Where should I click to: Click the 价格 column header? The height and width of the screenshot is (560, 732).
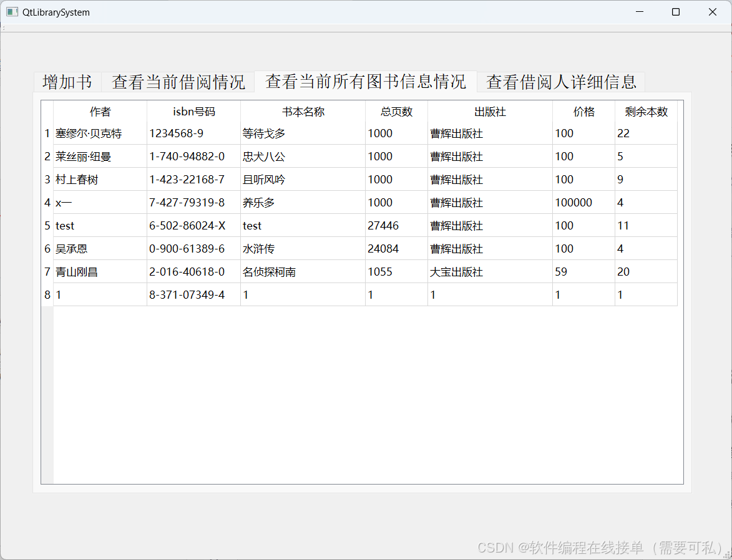point(583,112)
